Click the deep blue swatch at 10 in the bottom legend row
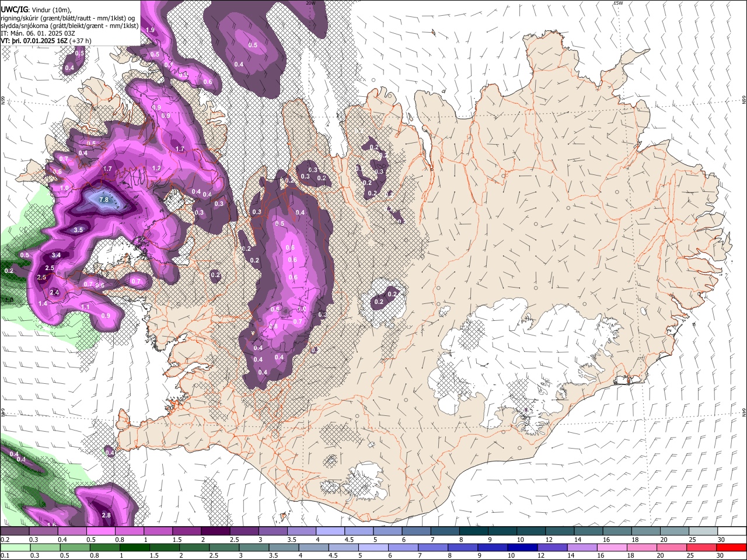Screen dimensions: 747x560 [522, 547]
